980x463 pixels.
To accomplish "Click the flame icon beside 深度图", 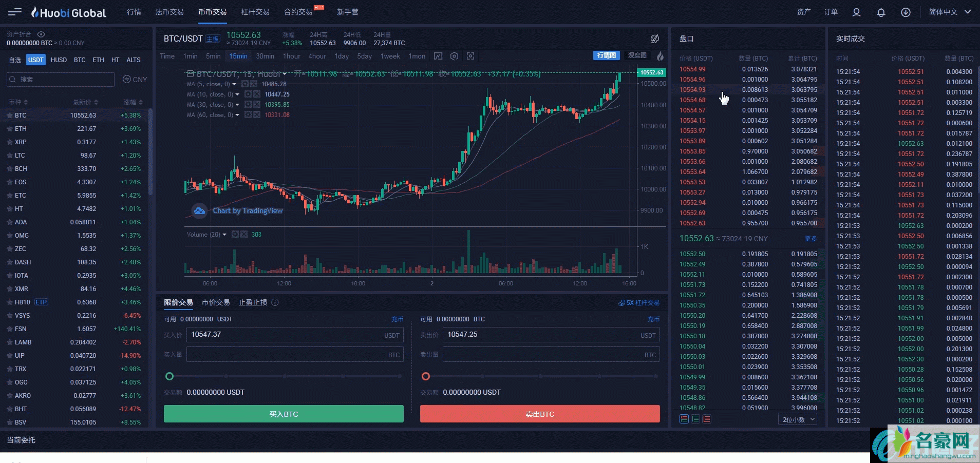I will point(660,56).
